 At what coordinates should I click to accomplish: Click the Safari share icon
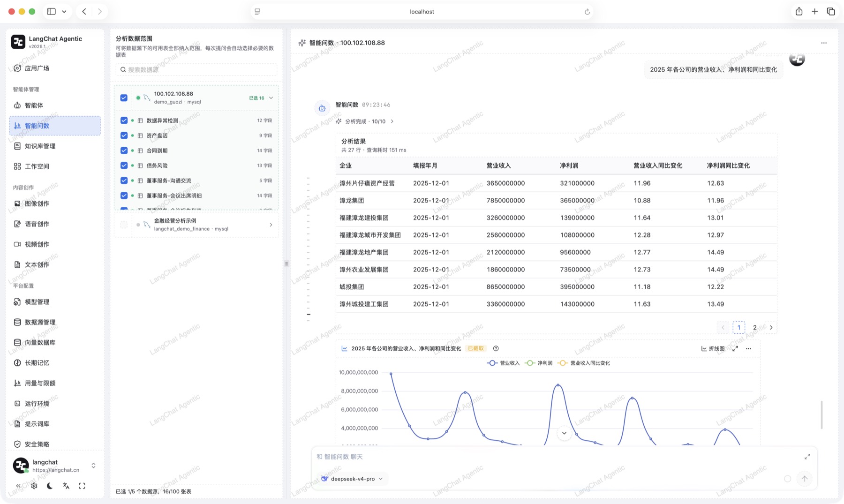(799, 11)
